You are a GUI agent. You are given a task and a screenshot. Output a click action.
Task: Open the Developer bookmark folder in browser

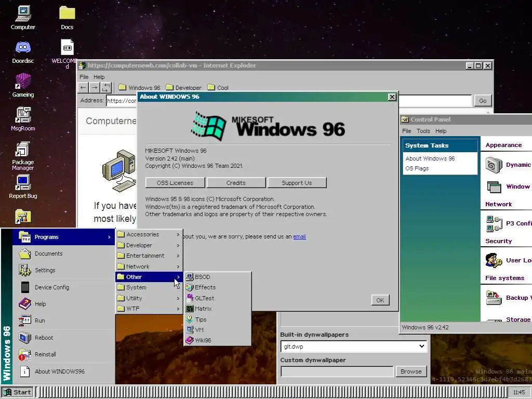[183, 87]
